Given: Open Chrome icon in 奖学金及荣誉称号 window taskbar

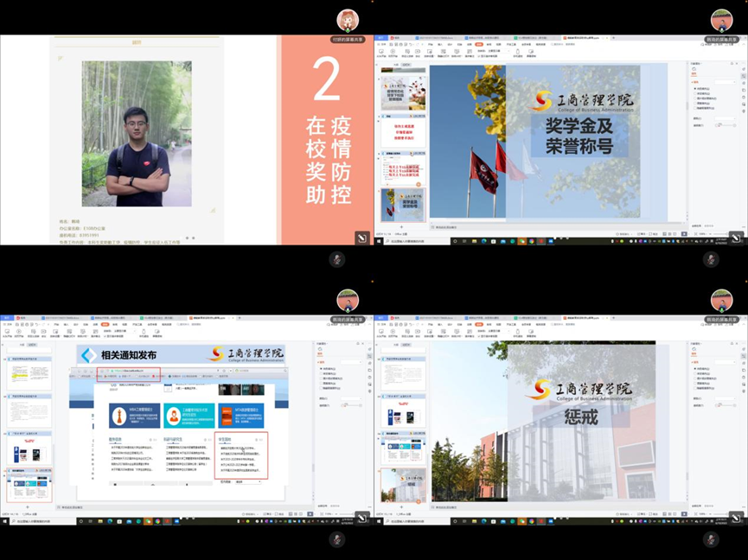Looking at the screenshot, I should 532,241.
